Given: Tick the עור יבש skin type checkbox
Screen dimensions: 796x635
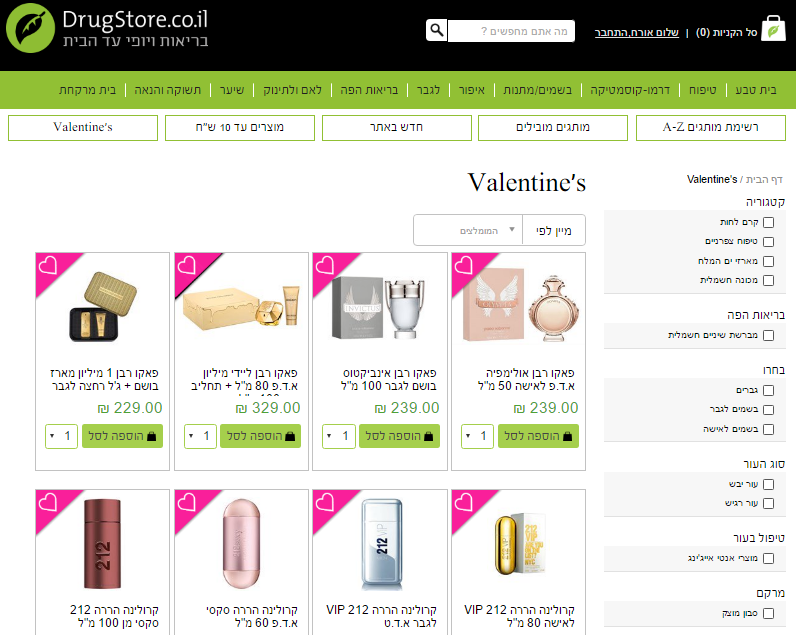Looking at the screenshot, I should 769,484.
